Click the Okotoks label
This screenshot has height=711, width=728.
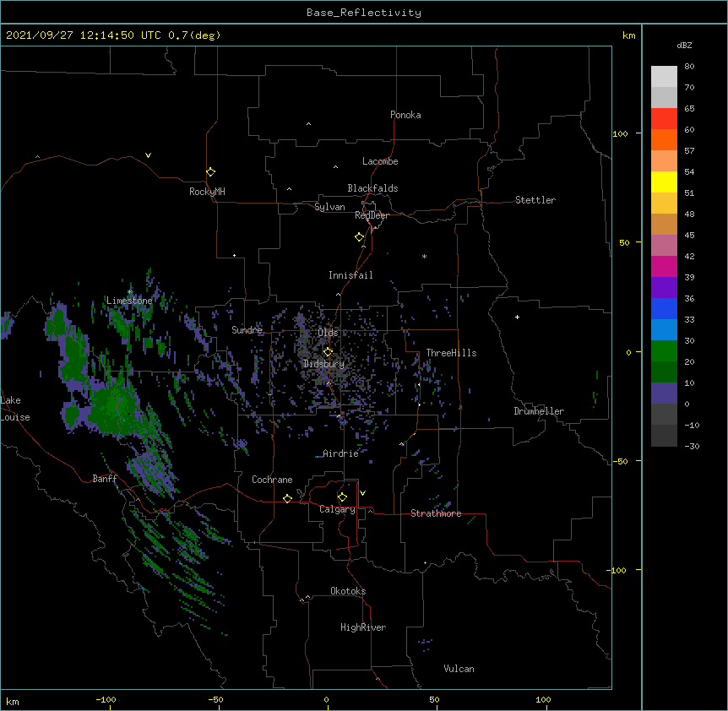[x=348, y=591]
